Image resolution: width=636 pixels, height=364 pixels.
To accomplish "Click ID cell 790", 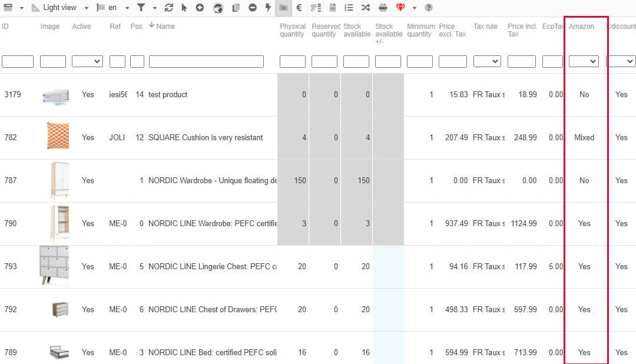I will click(11, 224).
